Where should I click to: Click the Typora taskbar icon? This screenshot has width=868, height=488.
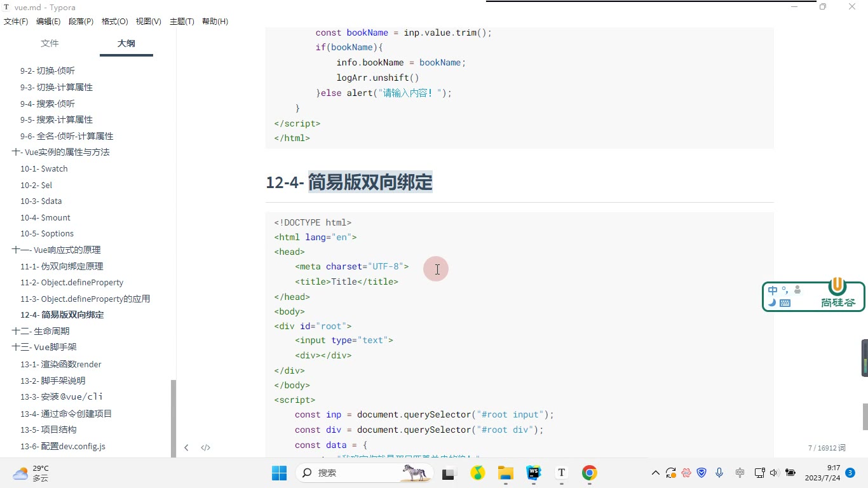pyautogui.click(x=562, y=473)
